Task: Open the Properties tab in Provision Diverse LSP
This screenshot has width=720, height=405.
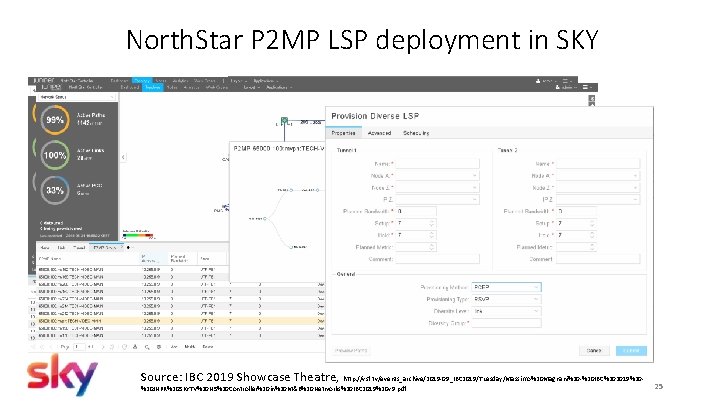Action: pyautogui.click(x=343, y=133)
